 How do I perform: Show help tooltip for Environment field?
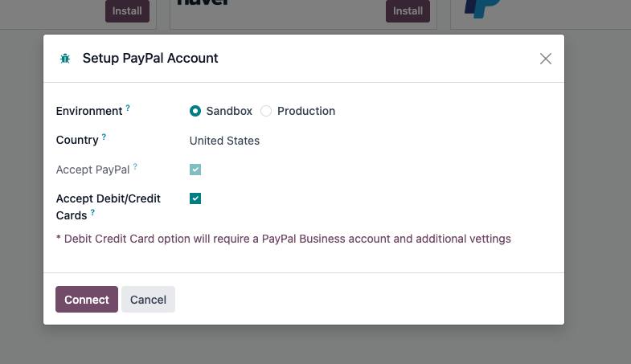pos(128,108)
